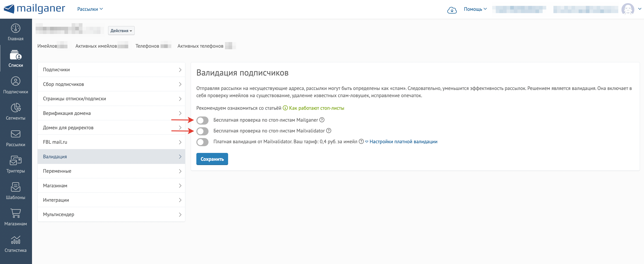
Task: Open the Рассылки top dropdown
Action: (x=90, y=9)
